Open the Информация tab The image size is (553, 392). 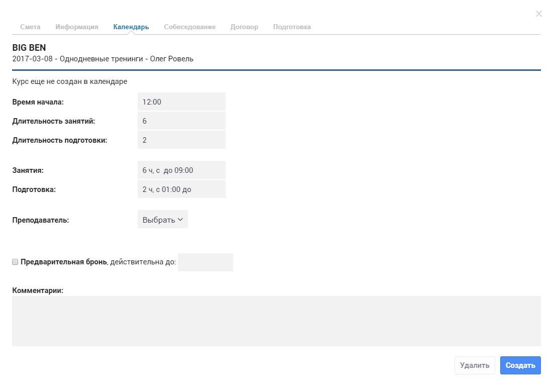pos(77,27)
